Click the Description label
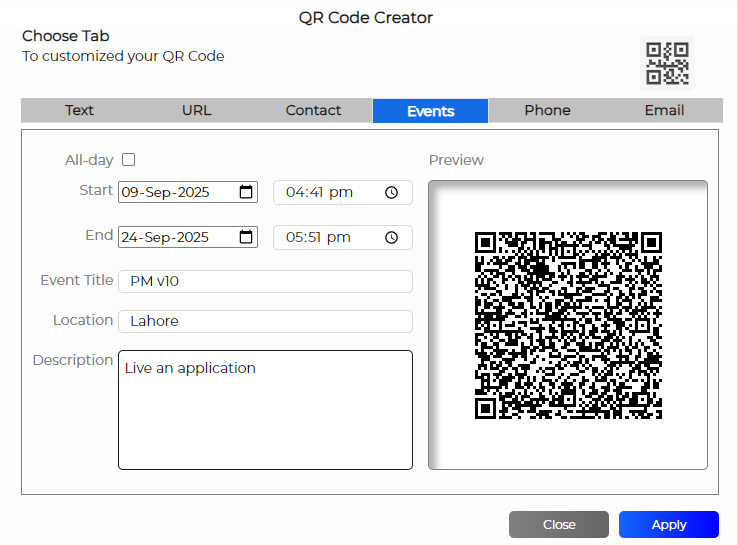 click(73, 361)
